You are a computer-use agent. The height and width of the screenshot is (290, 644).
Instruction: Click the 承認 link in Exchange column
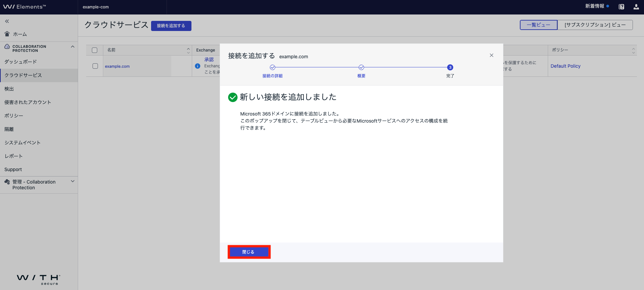pos(209,60)
